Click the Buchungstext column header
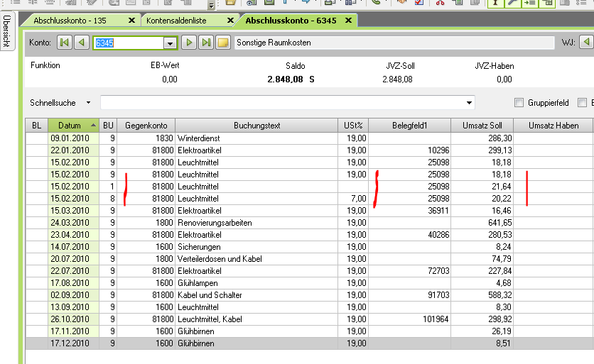This screenshot has height=364, width=594. [x=256, y=126]
